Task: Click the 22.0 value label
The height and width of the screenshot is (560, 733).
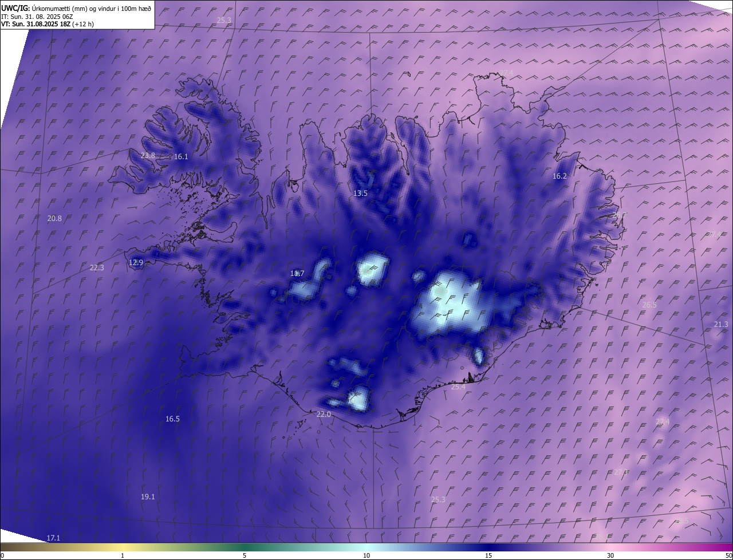Action: [x=324, y=415]
